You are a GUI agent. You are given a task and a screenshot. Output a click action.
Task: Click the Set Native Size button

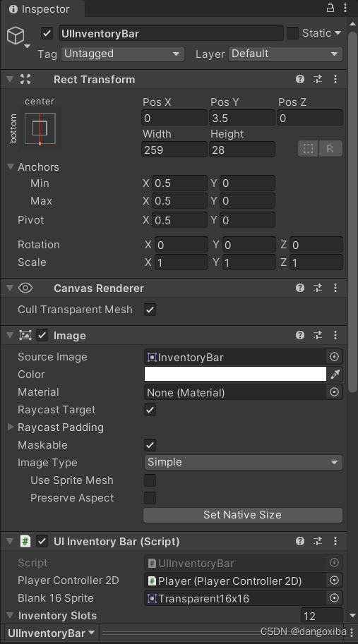242,515
